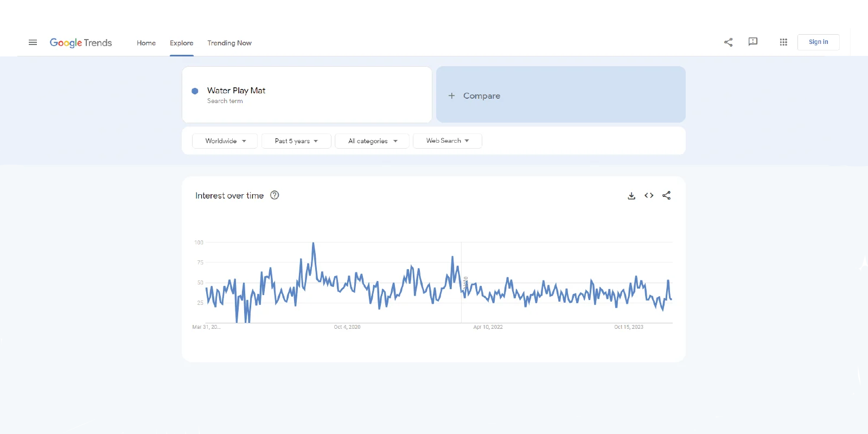Screen dimensions: 868x434
Task: Switch to the Trending Now tab
Action: click(229, 43)
